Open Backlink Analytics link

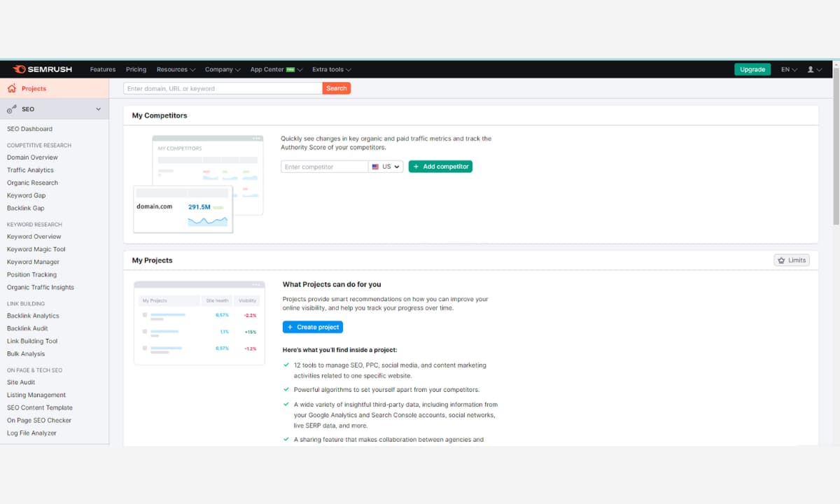pyautogui.click(x=33, y=316)
